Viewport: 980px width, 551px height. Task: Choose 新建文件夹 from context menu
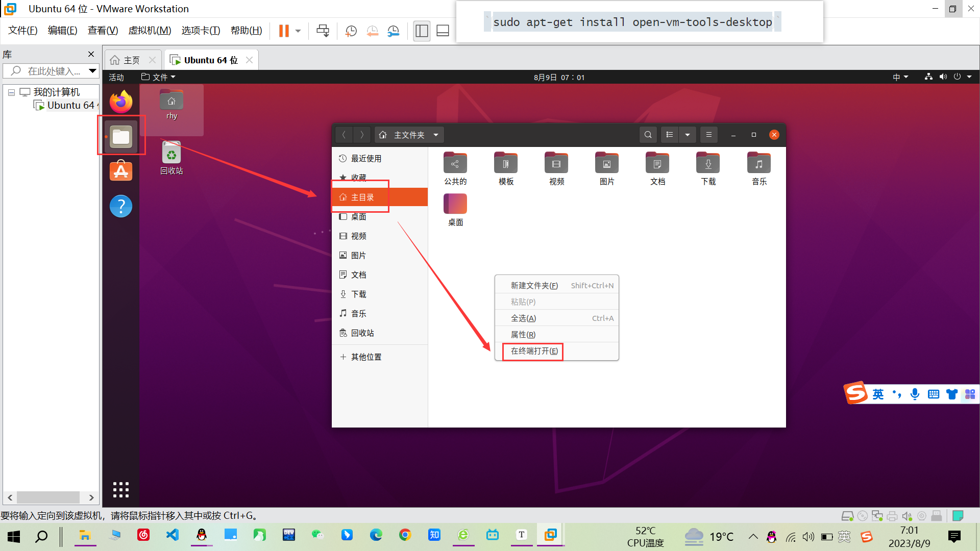tap(557, 286)
